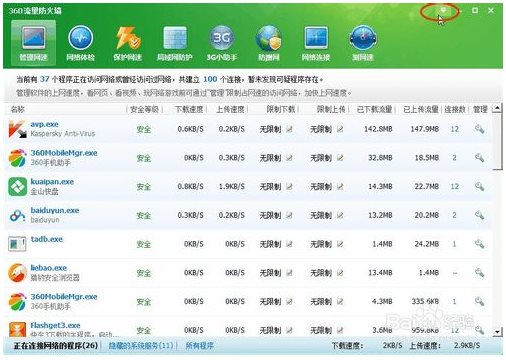506x360 pixels.
Task: Open the main menu dropdown in the title bar
Action: click(443, 11)
